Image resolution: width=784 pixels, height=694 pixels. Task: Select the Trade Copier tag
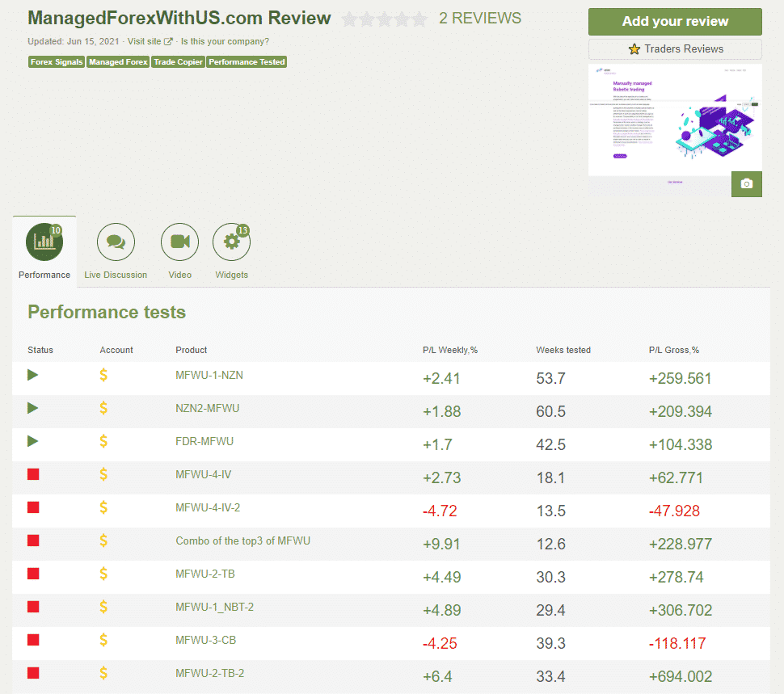[178, 62]
